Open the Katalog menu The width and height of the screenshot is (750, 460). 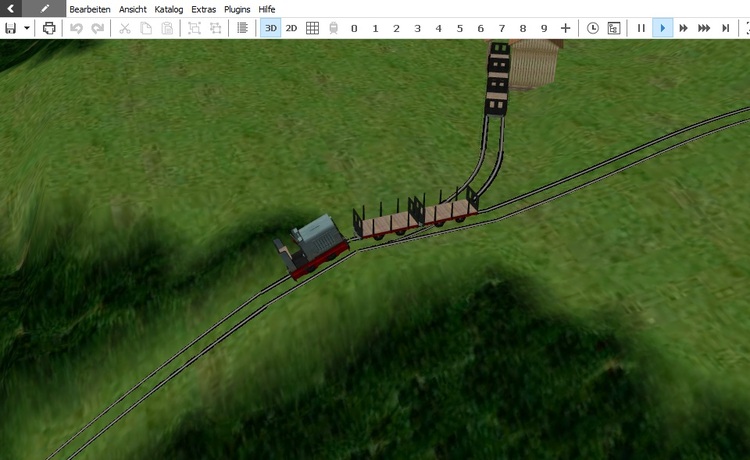[x=168, y=9]
